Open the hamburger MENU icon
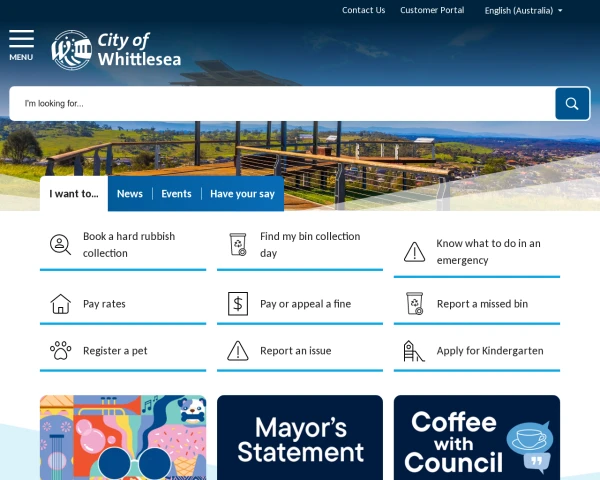 pos(21,45)
